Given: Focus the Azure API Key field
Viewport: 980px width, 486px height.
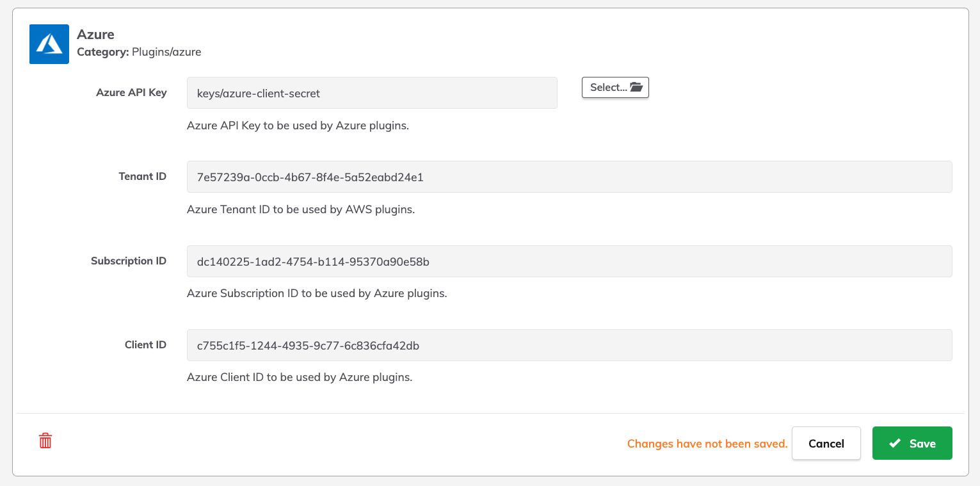Looking at the screenshot, I should point(372,93).
